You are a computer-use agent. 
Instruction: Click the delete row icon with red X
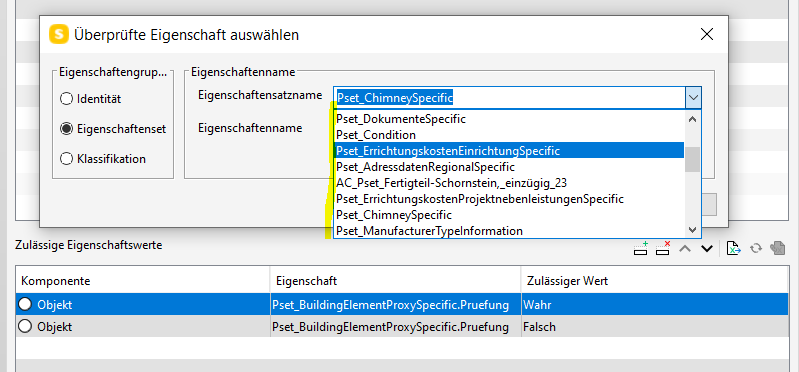[662, 248]
